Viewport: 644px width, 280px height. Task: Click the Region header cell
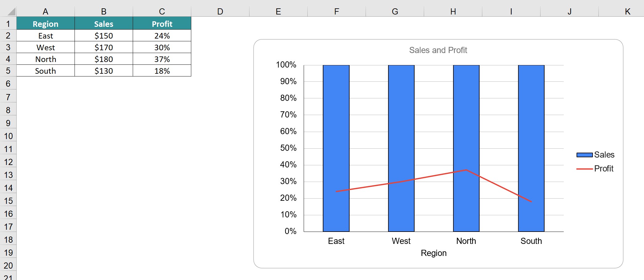pyautogui.click(x=46, y=23)
